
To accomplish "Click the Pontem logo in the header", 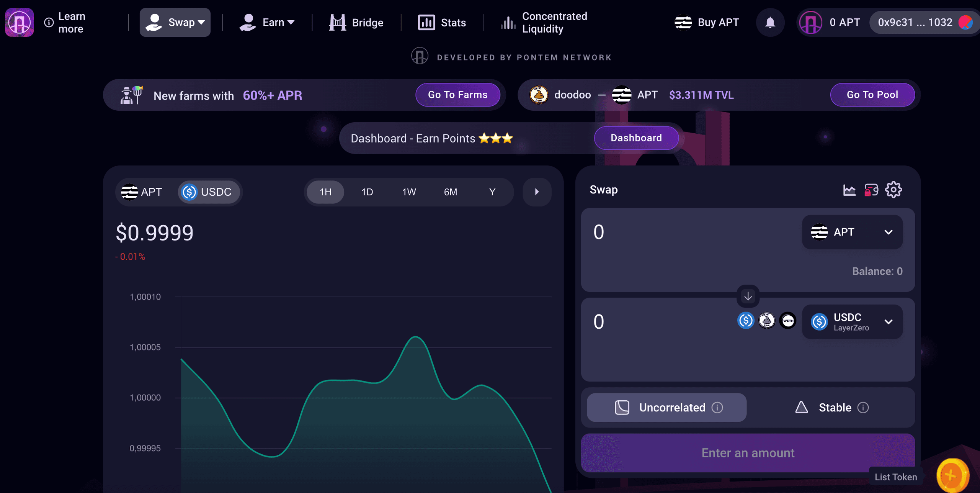I will pyautogui.click(x=19, y=22).
